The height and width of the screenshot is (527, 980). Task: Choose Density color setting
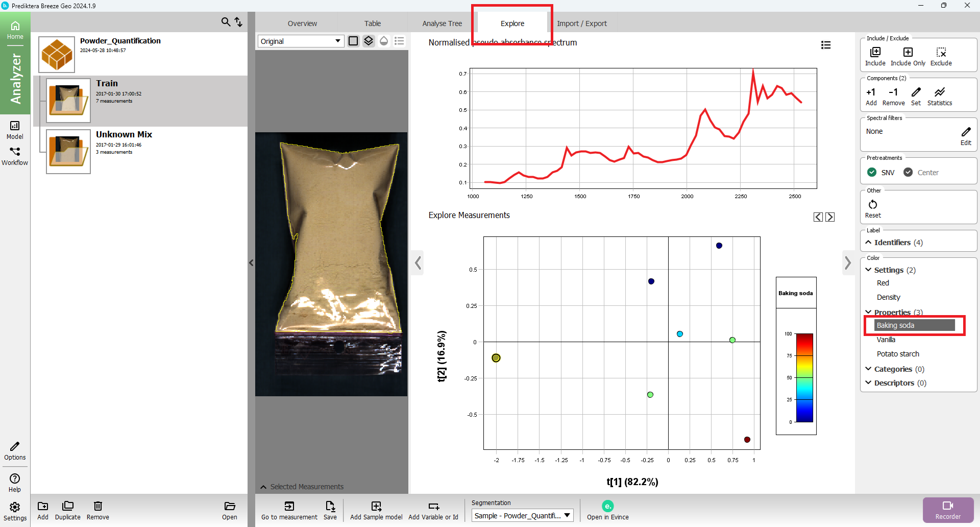point(888,297)
